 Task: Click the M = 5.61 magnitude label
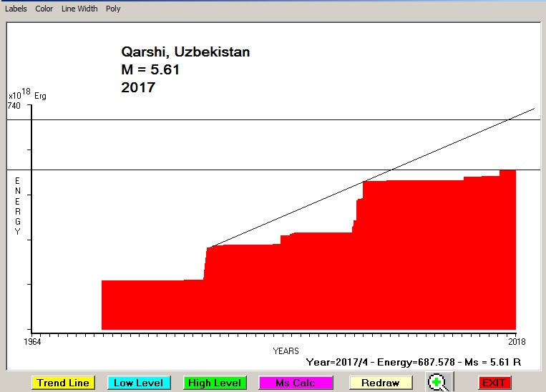150,70
